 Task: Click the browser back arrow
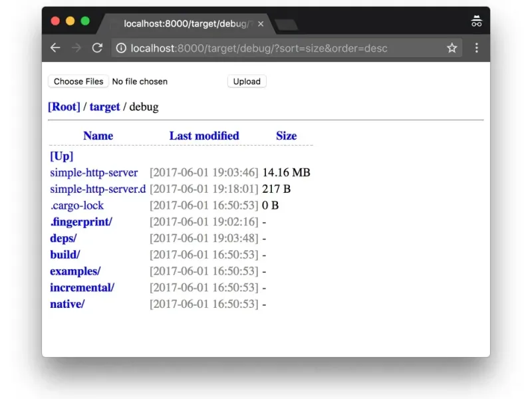click(x=55, y=48)
